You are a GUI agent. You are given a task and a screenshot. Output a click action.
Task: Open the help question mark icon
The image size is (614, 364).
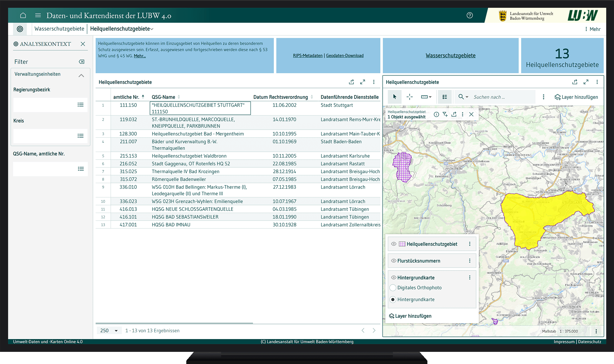469,15
